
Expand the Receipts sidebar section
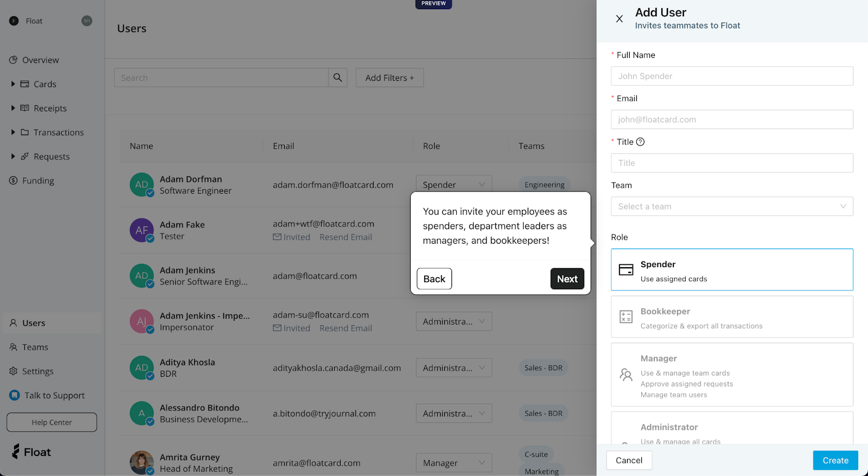13,108
